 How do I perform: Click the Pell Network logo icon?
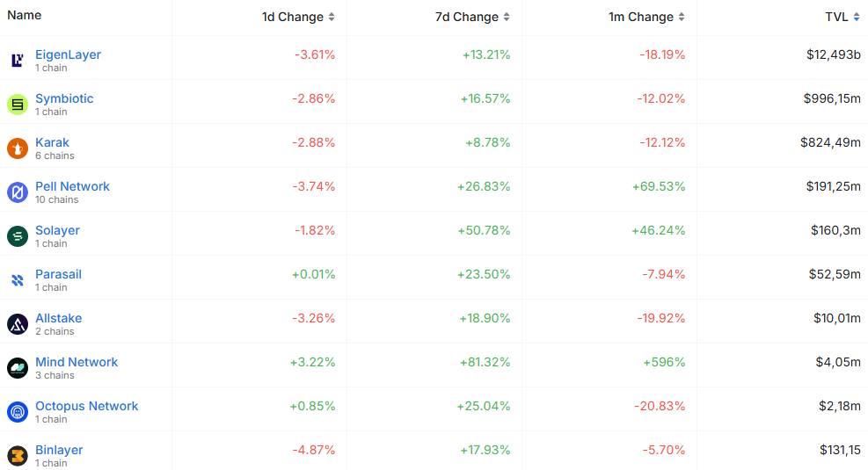[18, 192]
